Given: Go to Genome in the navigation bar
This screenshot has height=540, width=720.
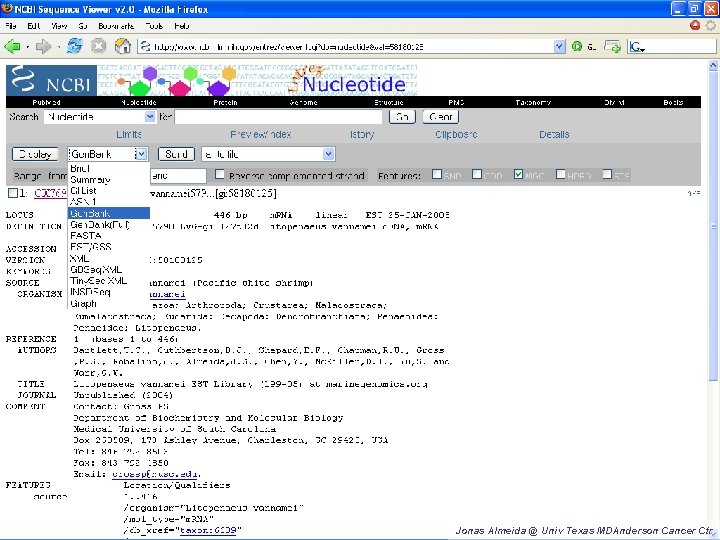Looking at the screenshot, I should coord(304,102).
